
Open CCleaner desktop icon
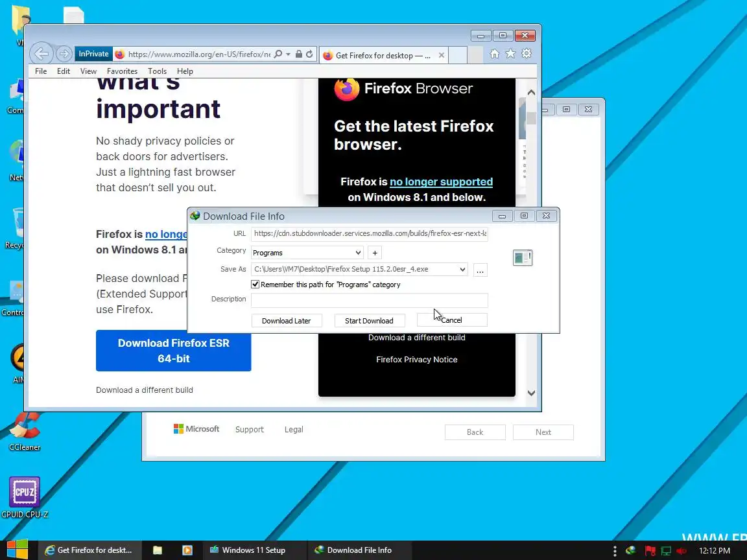tap(24, 432)
